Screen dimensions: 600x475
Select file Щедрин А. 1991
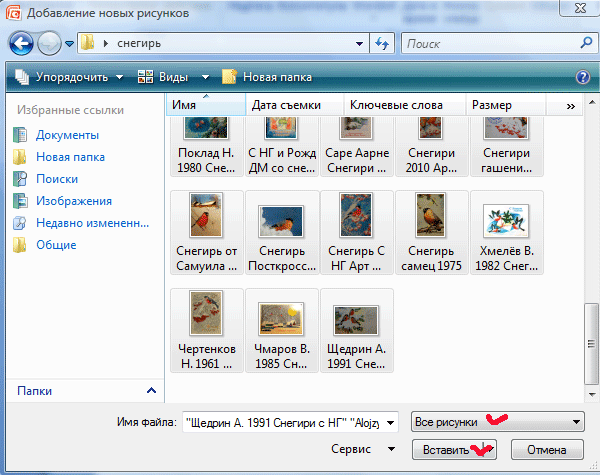[357, 330]
